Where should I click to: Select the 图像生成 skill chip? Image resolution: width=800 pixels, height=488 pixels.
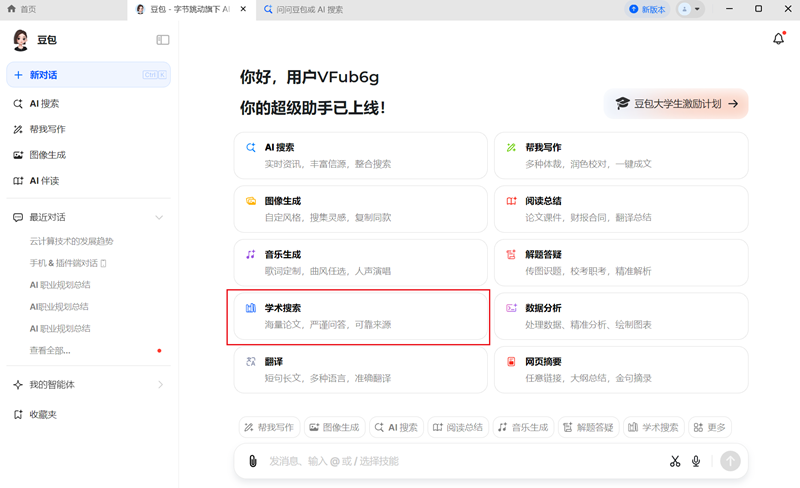click(x=335, y=427)
